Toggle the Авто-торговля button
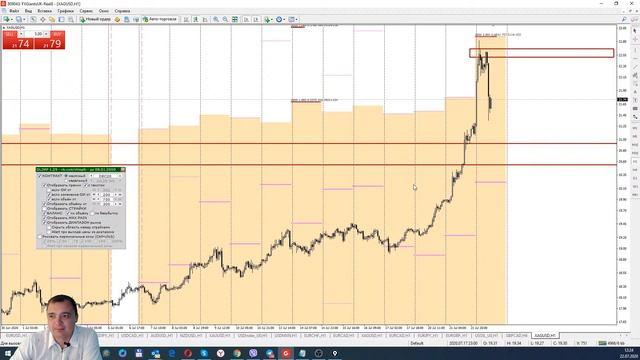Screen dimensions: 640x360 (160, 19)
